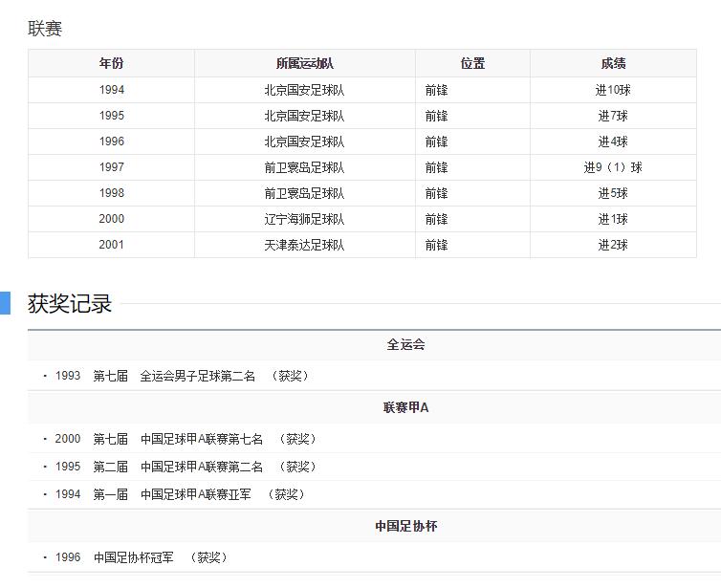This screenshot has height=588, width=721.
Task: Click the 进9（1）球 result cell
Action: tap(613, 167)
